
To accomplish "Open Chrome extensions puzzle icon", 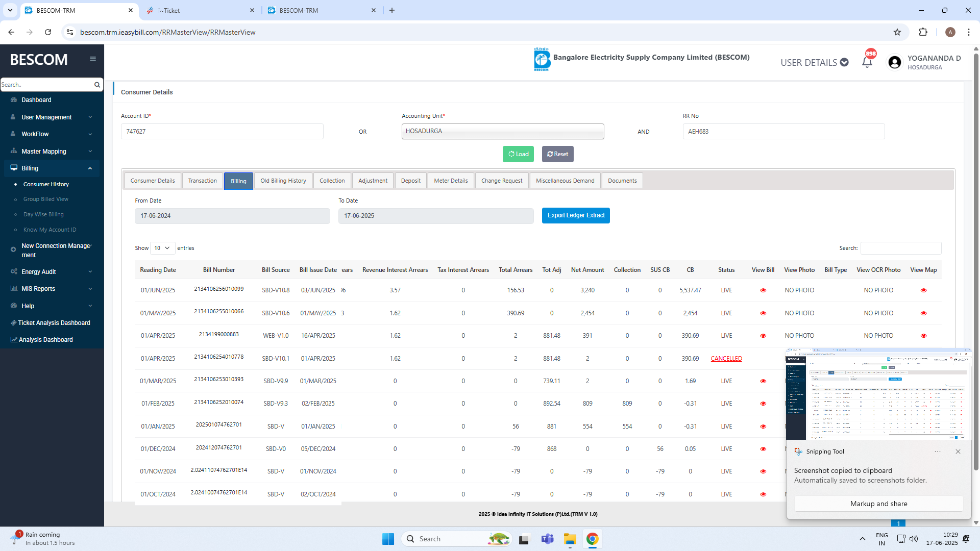I will pyautogui.click(x=923, y=32).
